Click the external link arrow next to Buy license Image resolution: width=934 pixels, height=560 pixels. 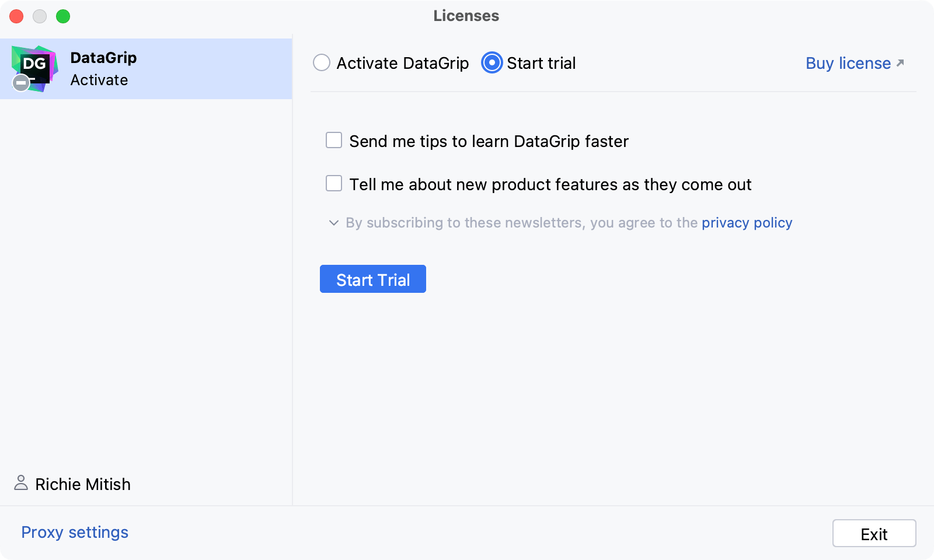pyautogui.click(x=899, y=62)
